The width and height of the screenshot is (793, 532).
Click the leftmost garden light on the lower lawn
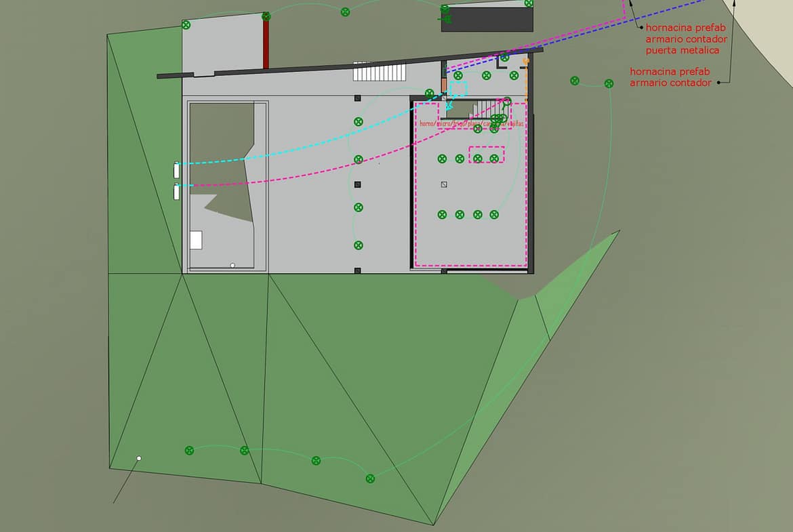[189, 450]
